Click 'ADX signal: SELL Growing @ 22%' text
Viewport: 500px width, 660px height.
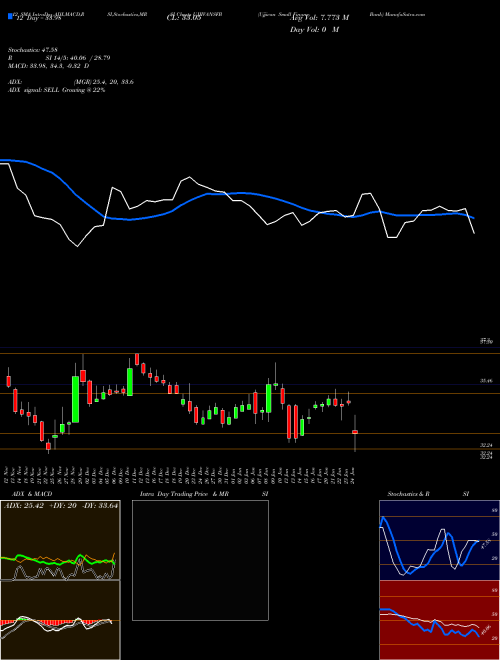(x=56, y=90)
